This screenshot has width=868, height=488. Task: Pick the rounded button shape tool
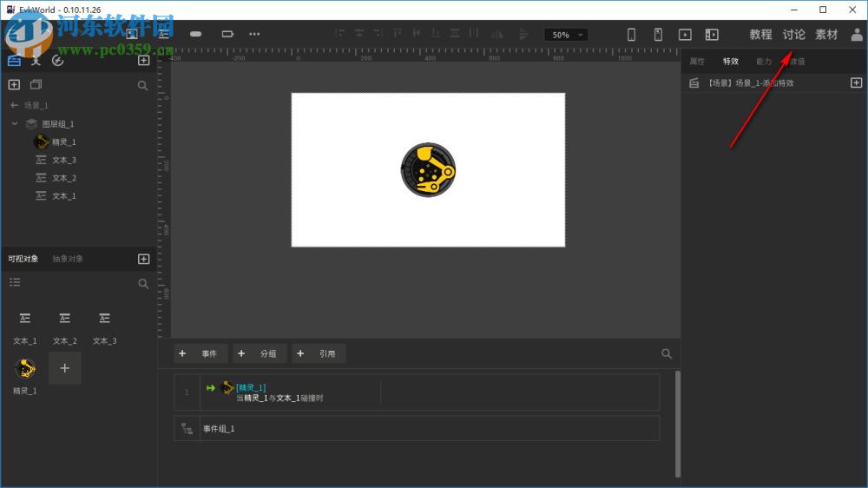(195, 34)
